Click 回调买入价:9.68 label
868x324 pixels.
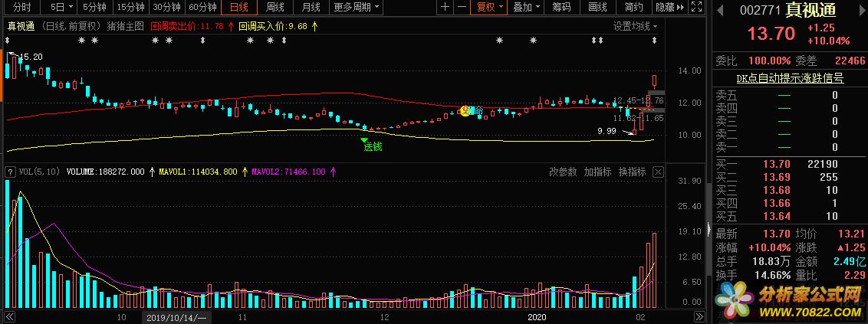coord(273,26)
